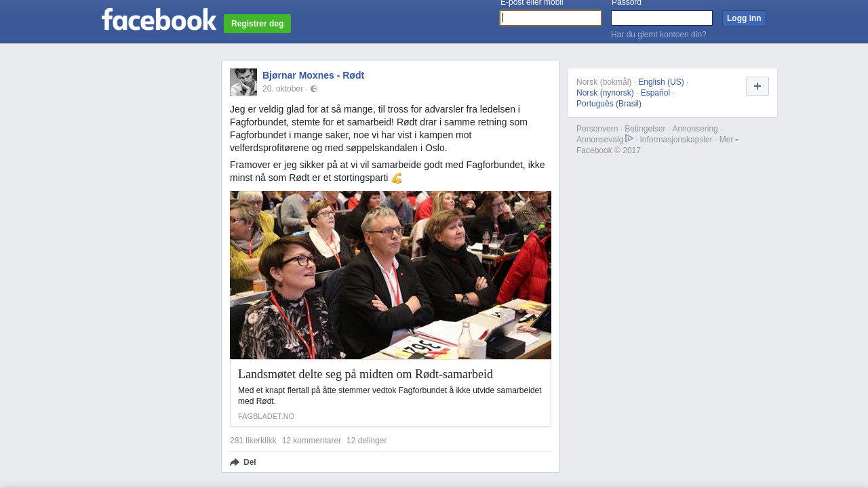Click the Logg inn button
Screen dimensions: 868x488
coord(744,18)
